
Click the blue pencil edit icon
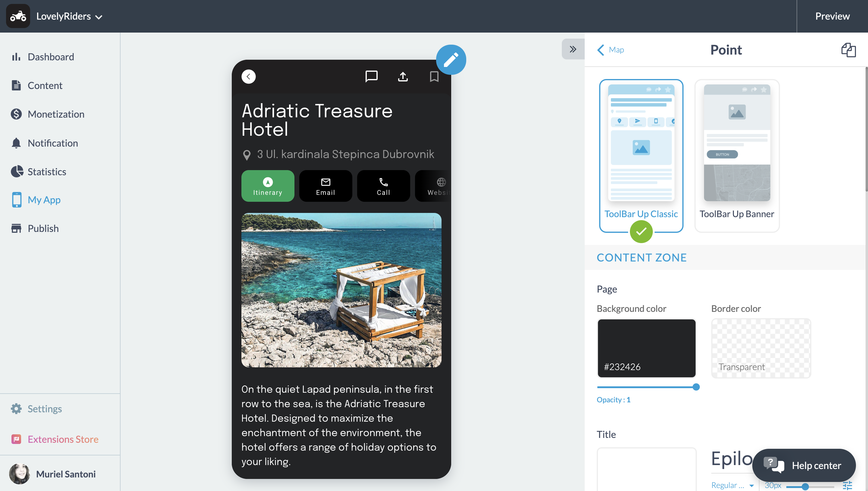tap(451, 60)
